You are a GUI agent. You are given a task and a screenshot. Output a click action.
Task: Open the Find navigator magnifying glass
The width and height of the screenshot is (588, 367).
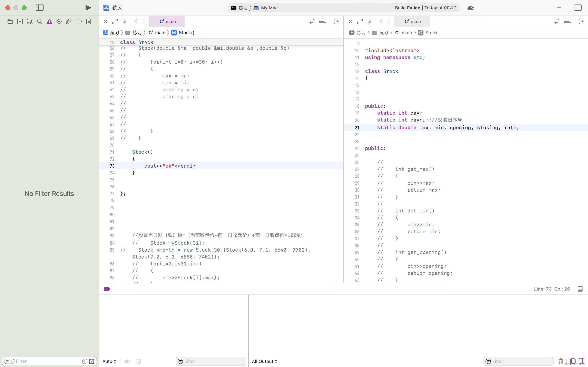(39, 21)
